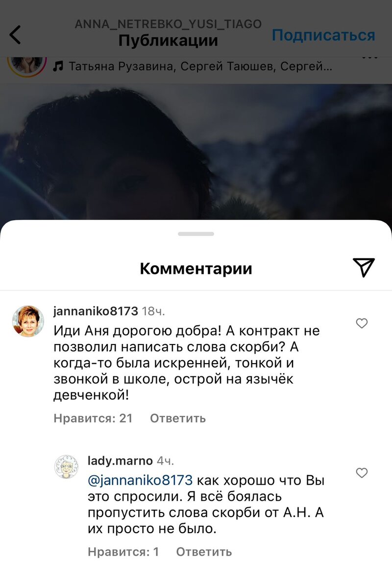View likes count Нравится: 1
The height and width of the screenshot is (588, 392).
pos(123,552)
